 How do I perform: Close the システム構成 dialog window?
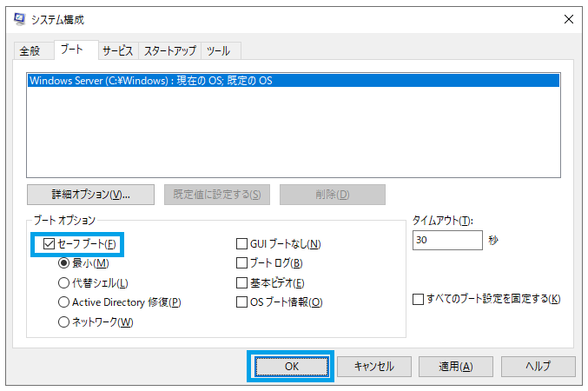point(569,19)
